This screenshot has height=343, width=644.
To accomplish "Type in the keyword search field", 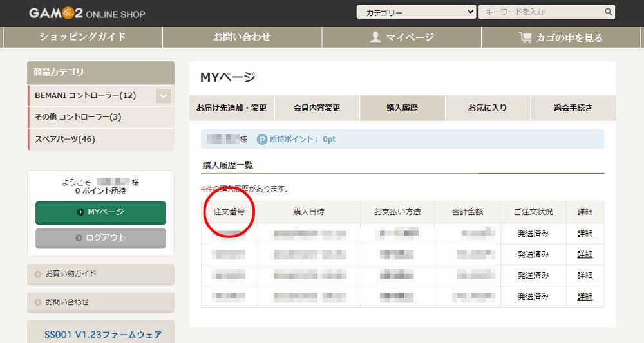I will coord(540,12).
